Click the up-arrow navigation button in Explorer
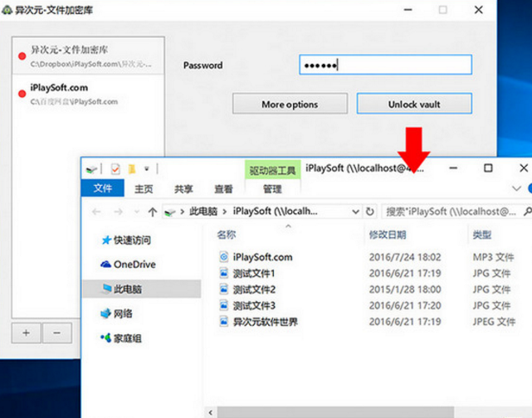Image resolution: width=532 pixels, height=418 pixels. [x=152, y=211]
